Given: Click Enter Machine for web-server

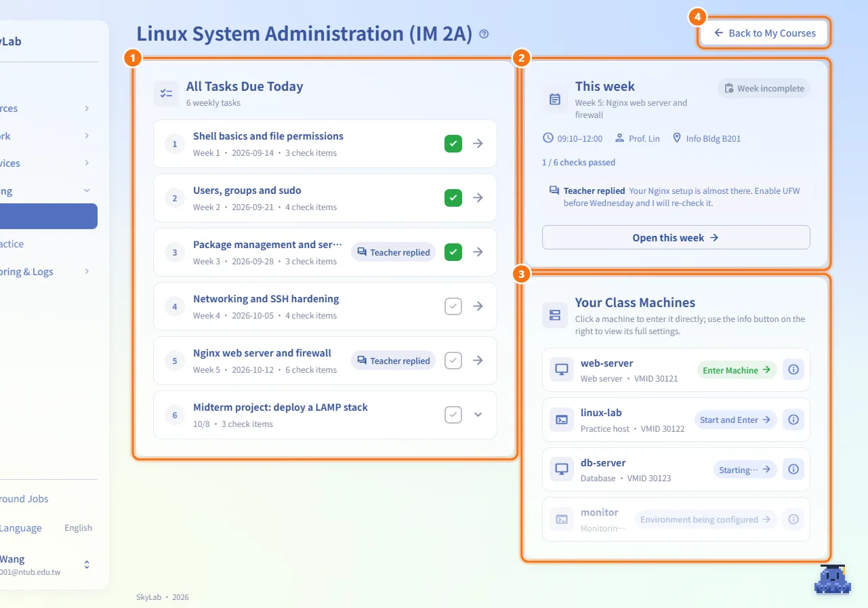Looking at the screenshot, I should 737,370.
